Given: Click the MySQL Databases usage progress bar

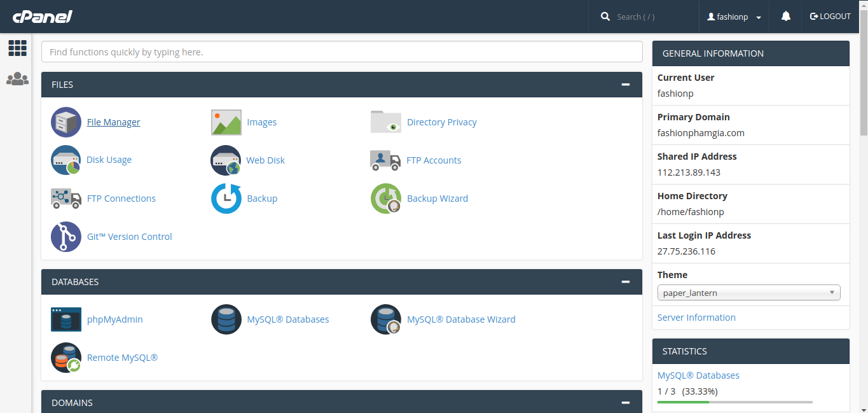Looking at the screenshot, I should tap(735, 402).
